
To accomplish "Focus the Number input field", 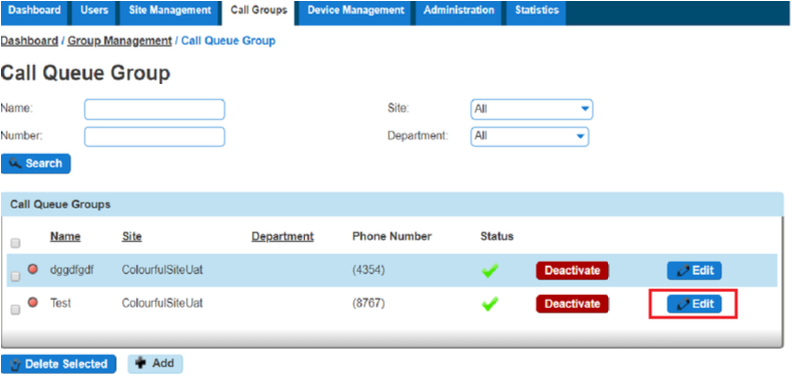I will point(155,136).
